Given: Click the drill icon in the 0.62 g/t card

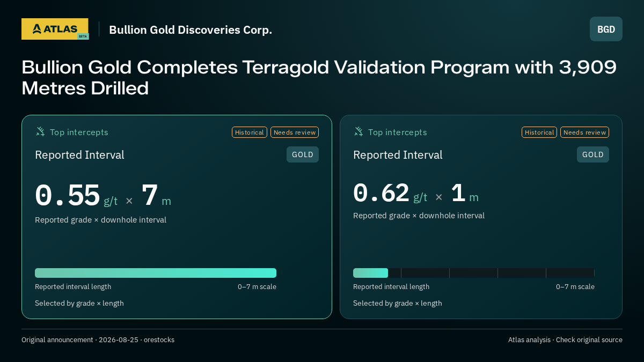Looking at the screenshot, I should tap(358, 131).
